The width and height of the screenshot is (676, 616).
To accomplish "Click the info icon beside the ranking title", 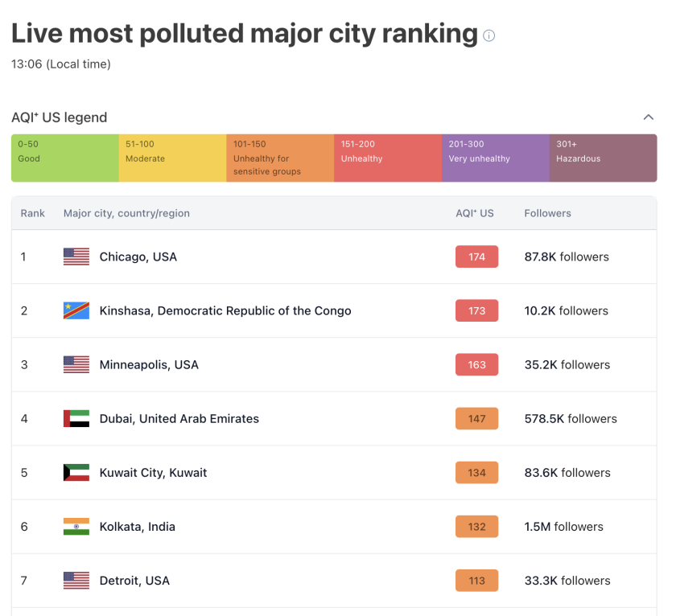I will pos(488,36).
